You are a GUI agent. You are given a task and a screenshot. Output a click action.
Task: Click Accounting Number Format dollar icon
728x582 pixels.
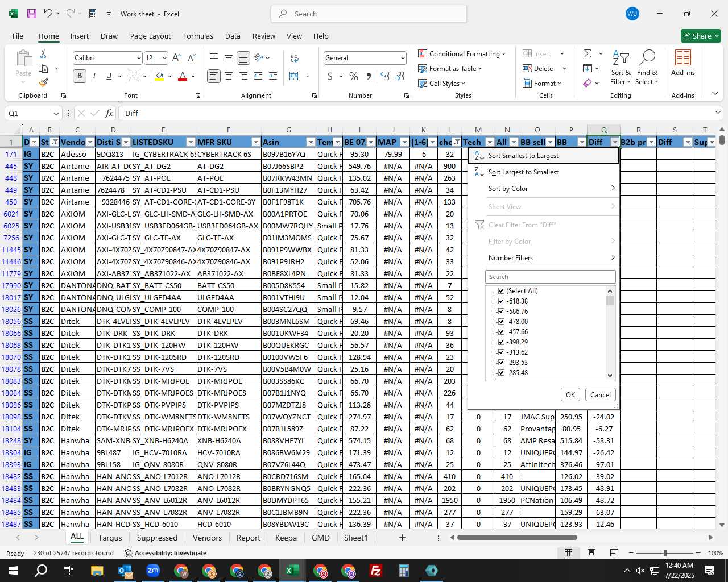(330, 76)
